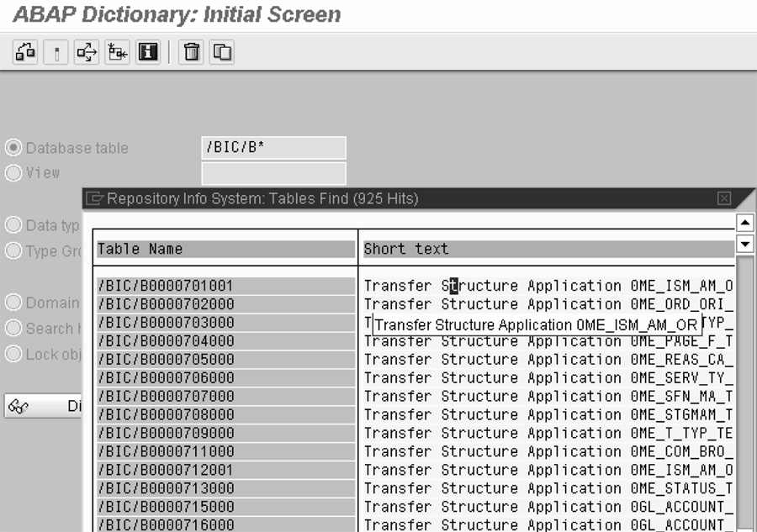The image size is (757, 532).
Task: Click the glasses Display button
Action: (43, 406)
